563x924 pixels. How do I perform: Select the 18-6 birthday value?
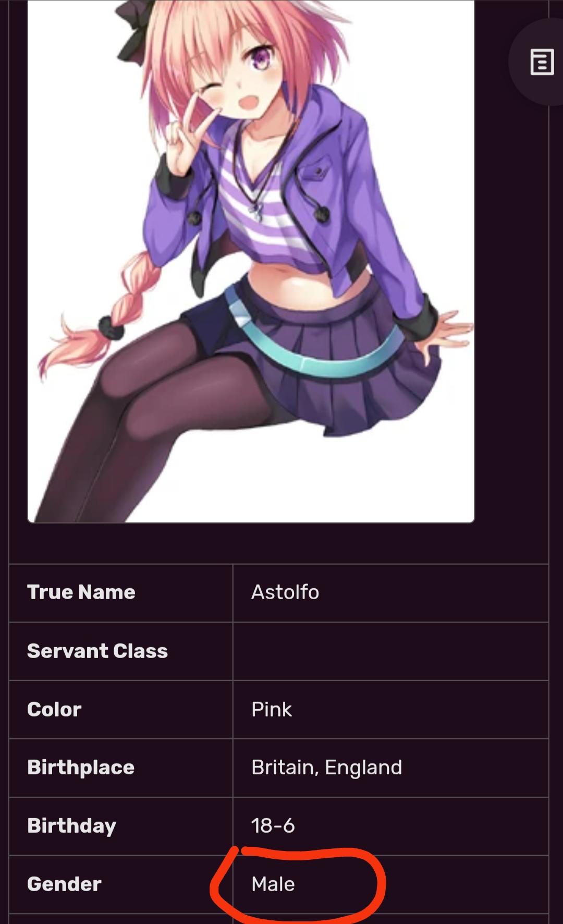click(x=273, y=826)
